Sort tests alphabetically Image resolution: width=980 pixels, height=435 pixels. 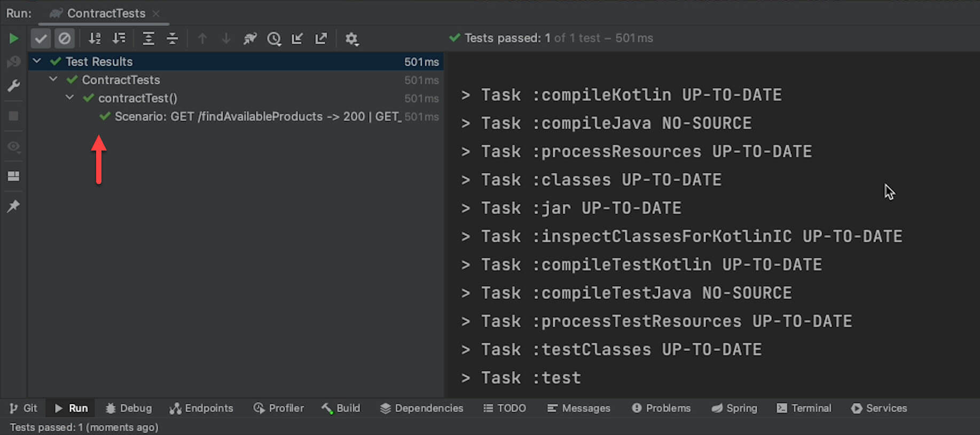[95, 38]
